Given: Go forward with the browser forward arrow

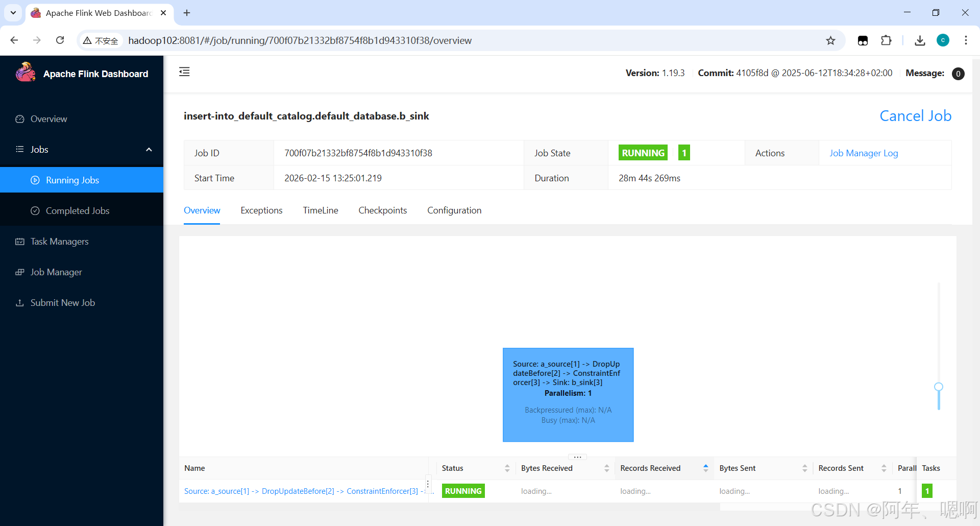Looking at the screenshot, I should click(37, 40).
